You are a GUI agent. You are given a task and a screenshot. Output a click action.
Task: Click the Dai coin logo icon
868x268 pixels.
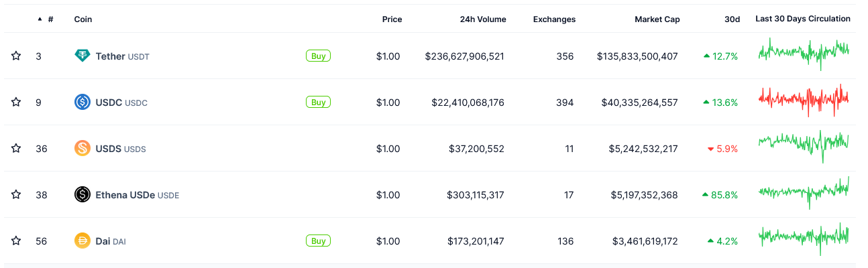[x=82, y=241]
